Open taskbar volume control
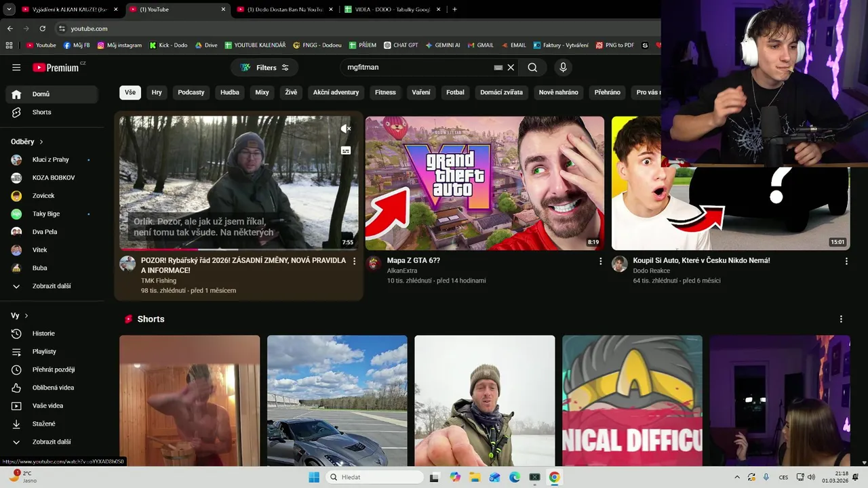The width and height of the screenshot is (868, 488). click(x=813, y=477)
